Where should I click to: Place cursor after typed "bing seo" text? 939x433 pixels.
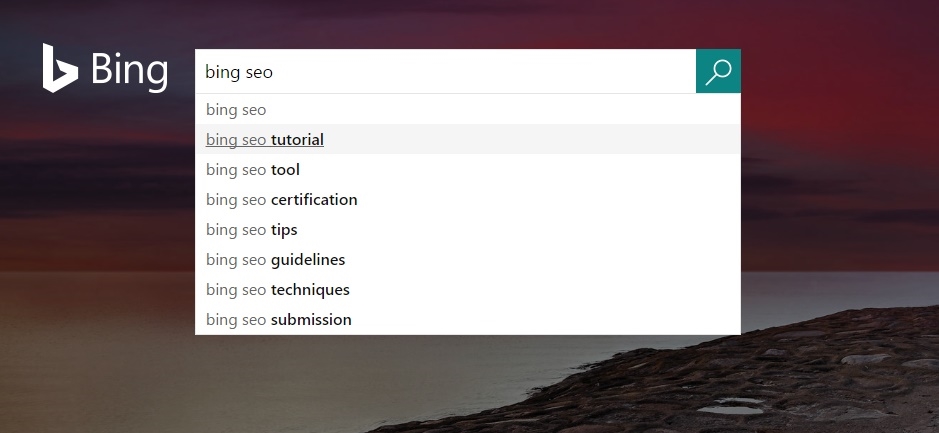pyautogui.click(x=274, y=72)
